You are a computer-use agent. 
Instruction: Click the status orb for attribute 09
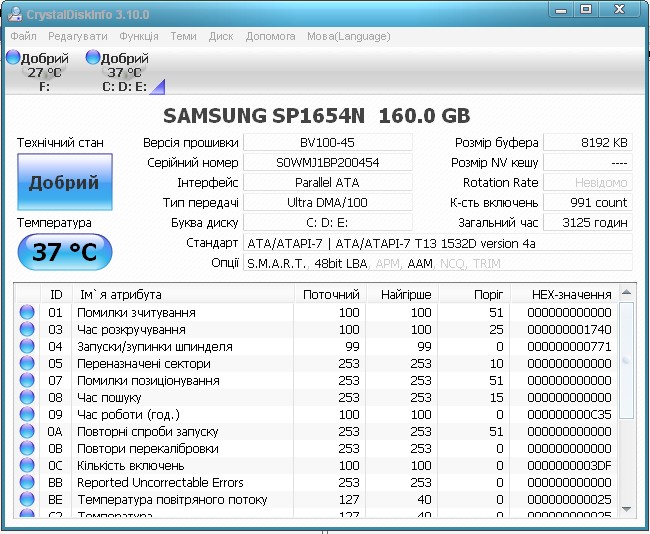click(27, 414)
